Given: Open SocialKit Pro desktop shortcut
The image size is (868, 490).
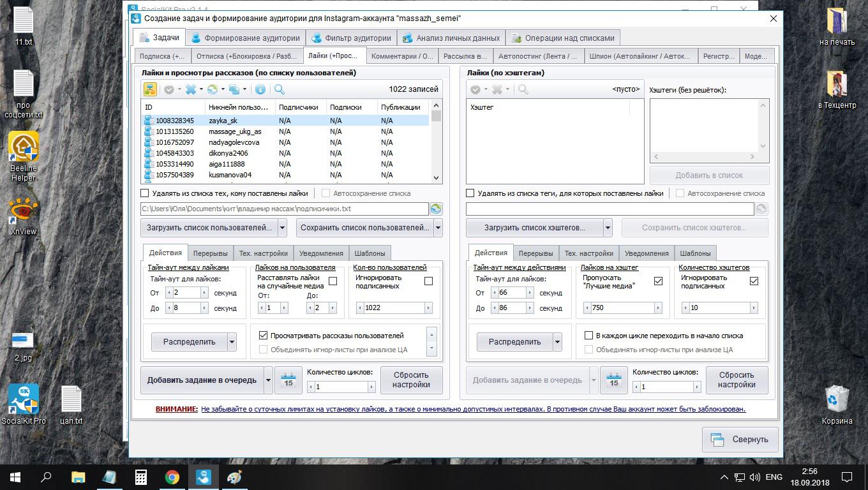Looking at the screenshot, I should pos(24,404).
